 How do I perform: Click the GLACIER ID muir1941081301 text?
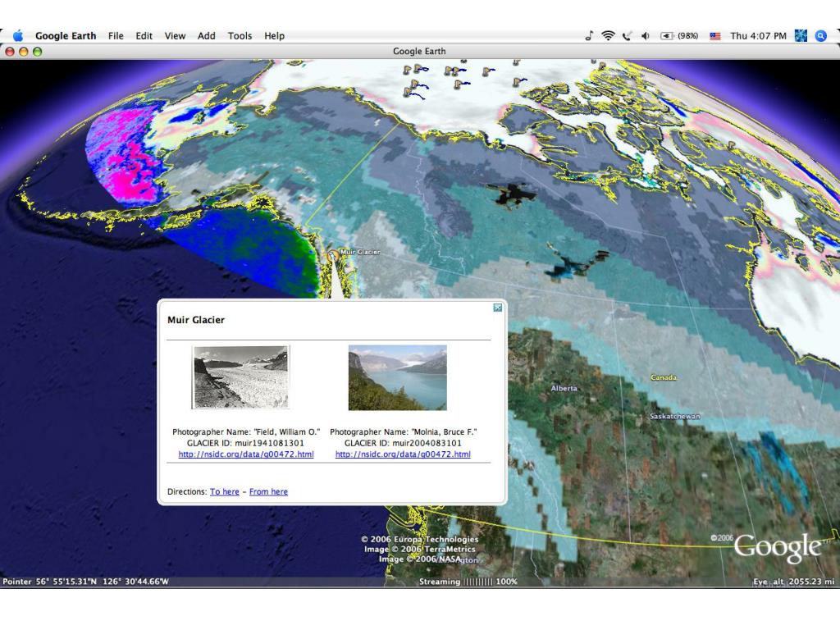[245, 443]
